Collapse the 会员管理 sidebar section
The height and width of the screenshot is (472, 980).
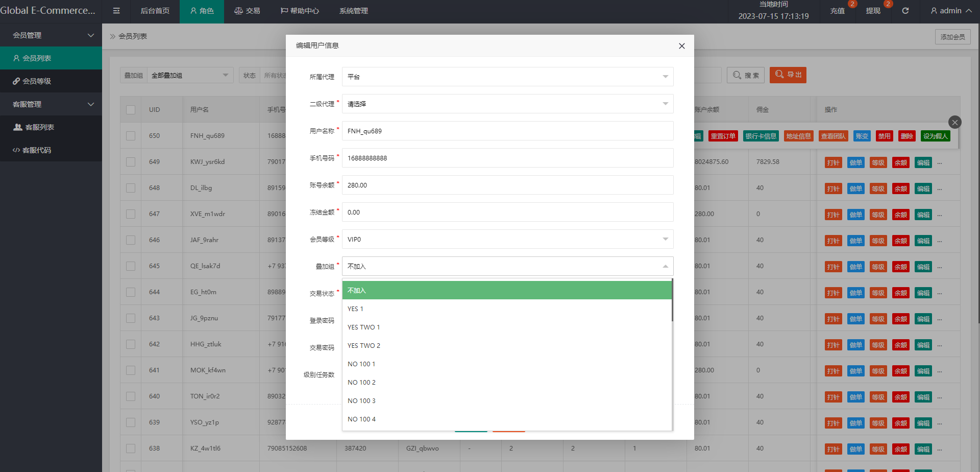point(51,35)
